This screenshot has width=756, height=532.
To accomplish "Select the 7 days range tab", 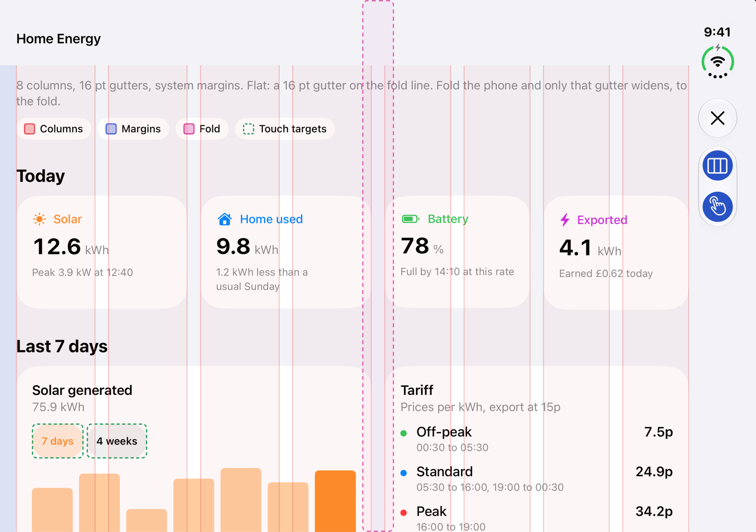I will 57,441.
